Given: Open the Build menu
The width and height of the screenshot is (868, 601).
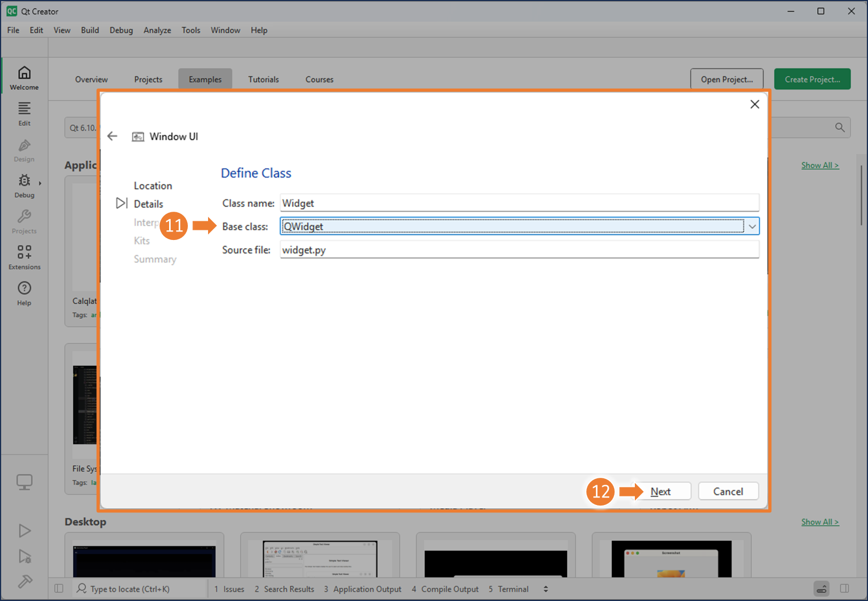Looking at the screenshot, I should (x=90, y=30).
